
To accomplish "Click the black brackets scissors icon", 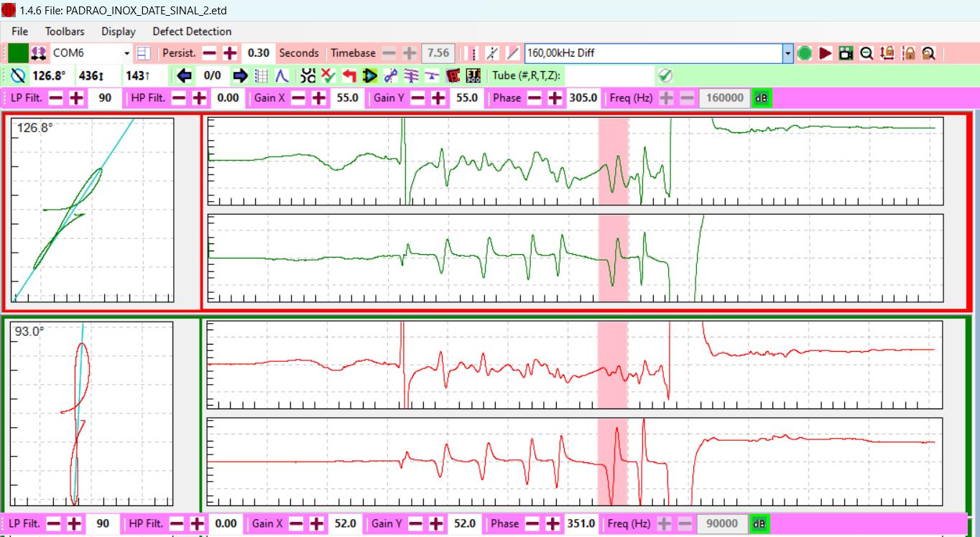I will 308,75.
